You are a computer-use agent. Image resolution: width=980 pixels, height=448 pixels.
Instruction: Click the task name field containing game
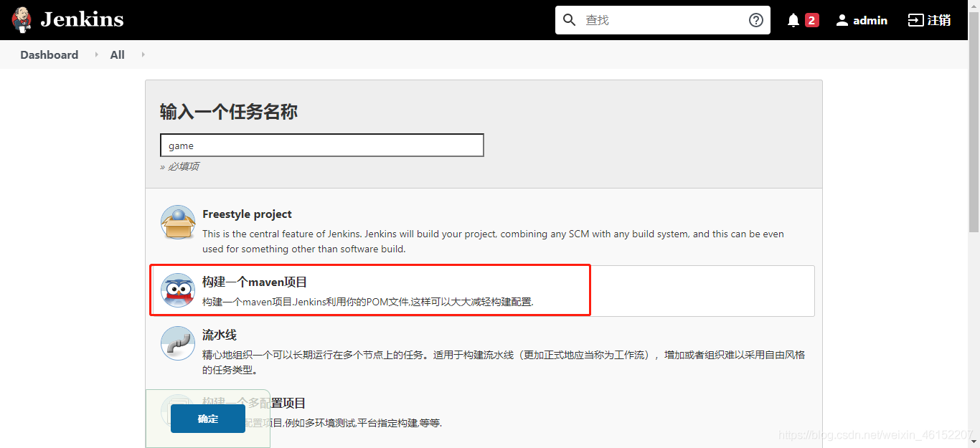point(322,145)
